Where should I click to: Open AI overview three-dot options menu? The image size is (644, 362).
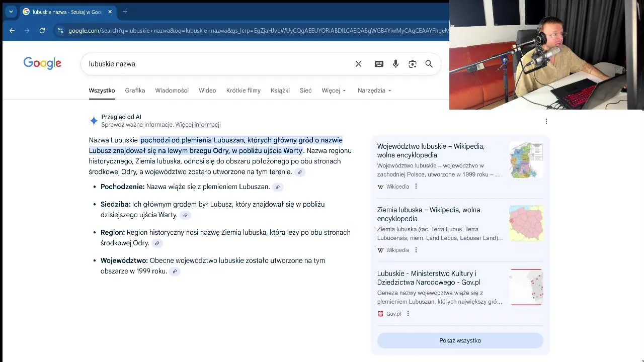546,121
